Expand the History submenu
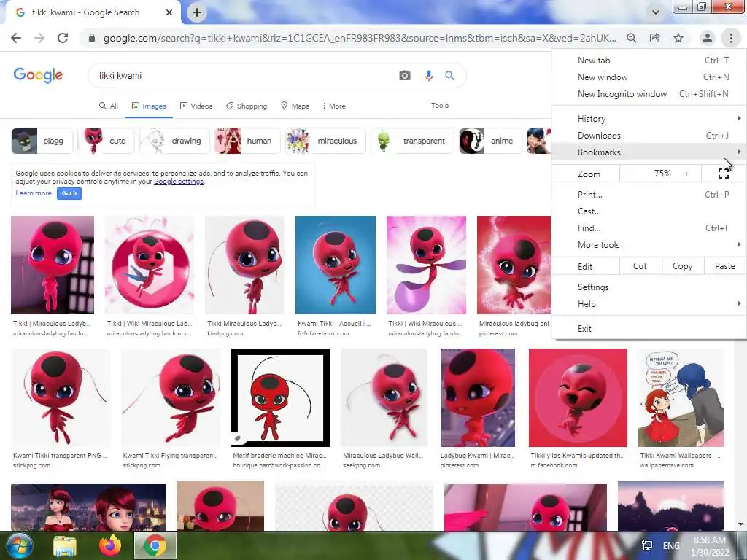The height and width of the screenshot is (560, 747). (649, 119)
